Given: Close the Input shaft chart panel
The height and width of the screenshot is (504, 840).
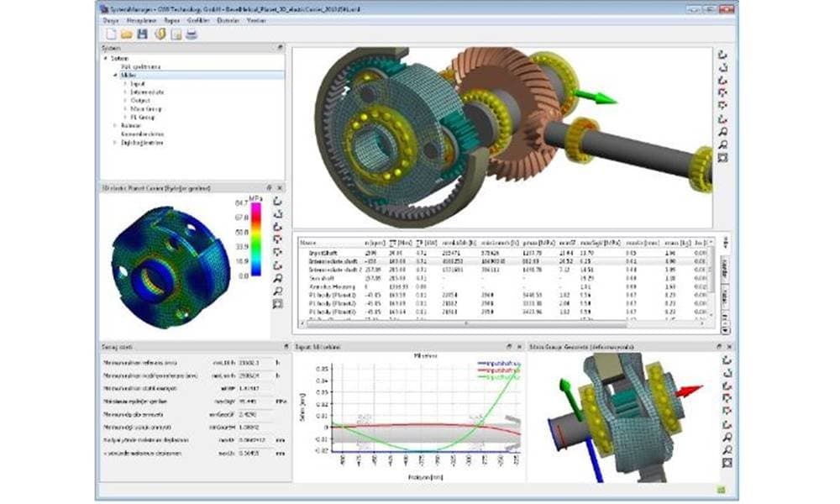Looking at the screenshot, I should [x=520, y=347].
